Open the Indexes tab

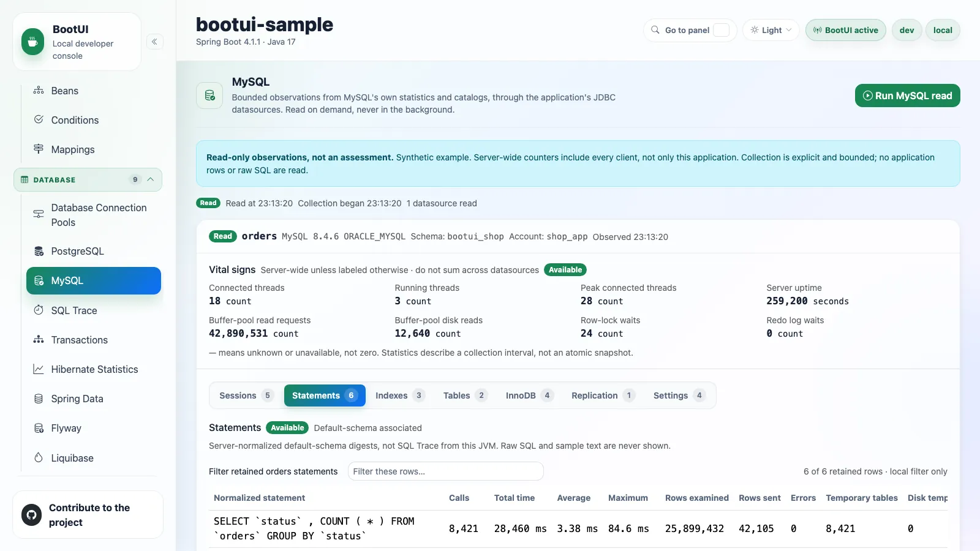pos(399,395)
